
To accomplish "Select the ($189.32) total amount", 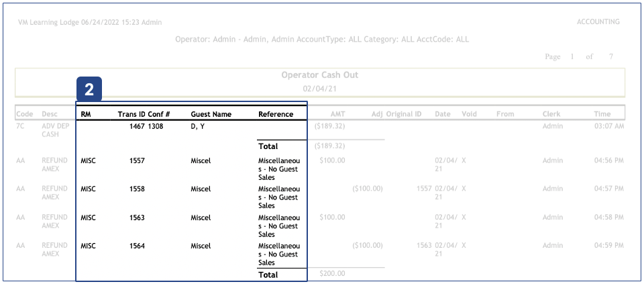I will pos(329,146).
